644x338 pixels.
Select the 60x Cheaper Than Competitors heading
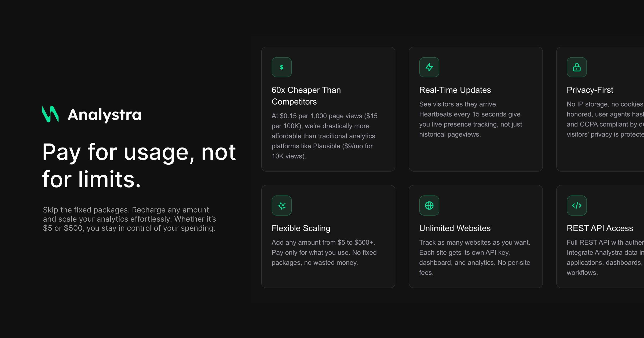point(306,96)
